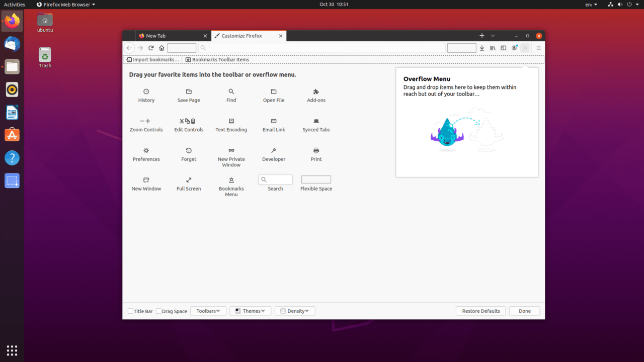Select the Customize Firefox tab
Image resolution: width=644 pixels, height=362 pixels.
point(249,36)
